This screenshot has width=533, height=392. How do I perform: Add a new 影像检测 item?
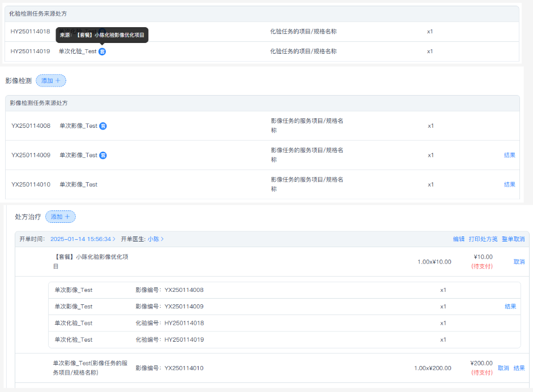tap(51, 80)
